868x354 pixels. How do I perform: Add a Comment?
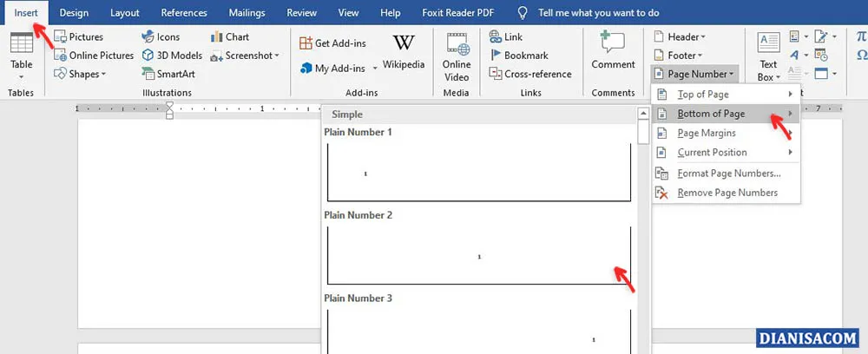(613, 51)
